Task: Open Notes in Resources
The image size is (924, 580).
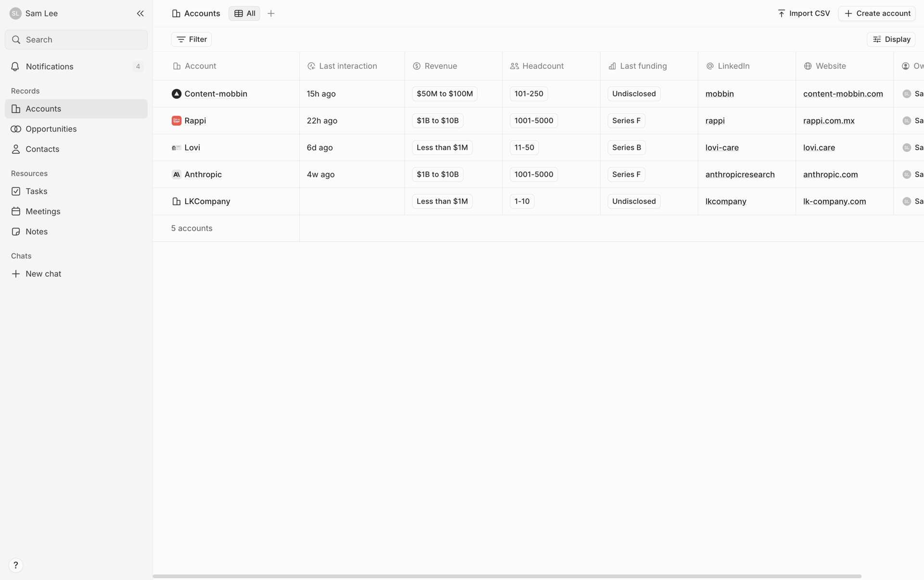Action: [76, 232]
